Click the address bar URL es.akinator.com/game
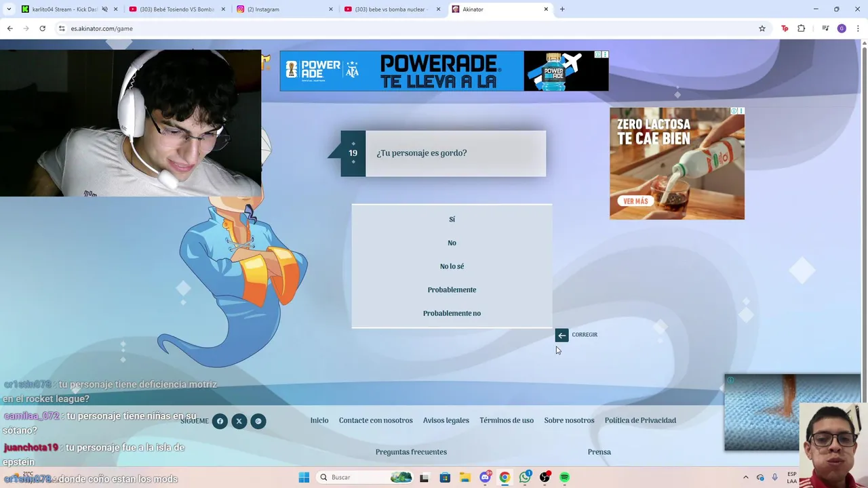Image resolution: width=868 pixels, height=488 pixels. click(x=102, y=28)
